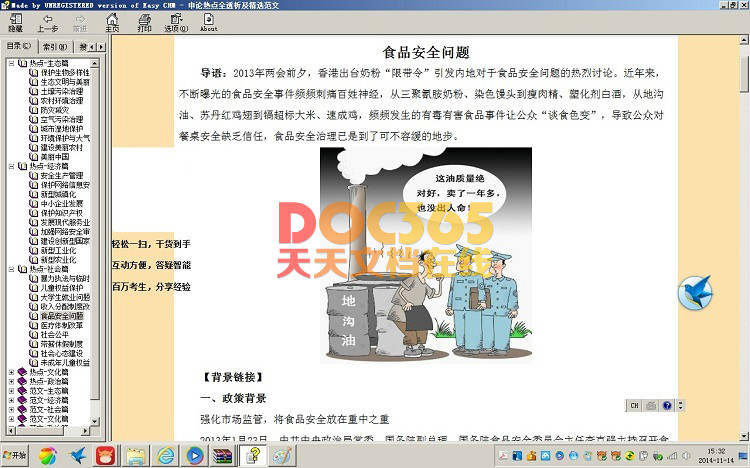Screen dimensions: 750x468
Task: Expand the 热点-文化篇 tree node
Action: pos(11,372)
